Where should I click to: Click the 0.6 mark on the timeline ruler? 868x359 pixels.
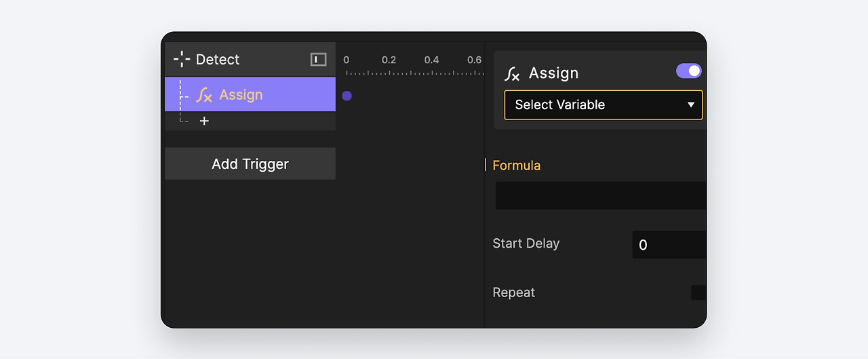tap(475, 60)
